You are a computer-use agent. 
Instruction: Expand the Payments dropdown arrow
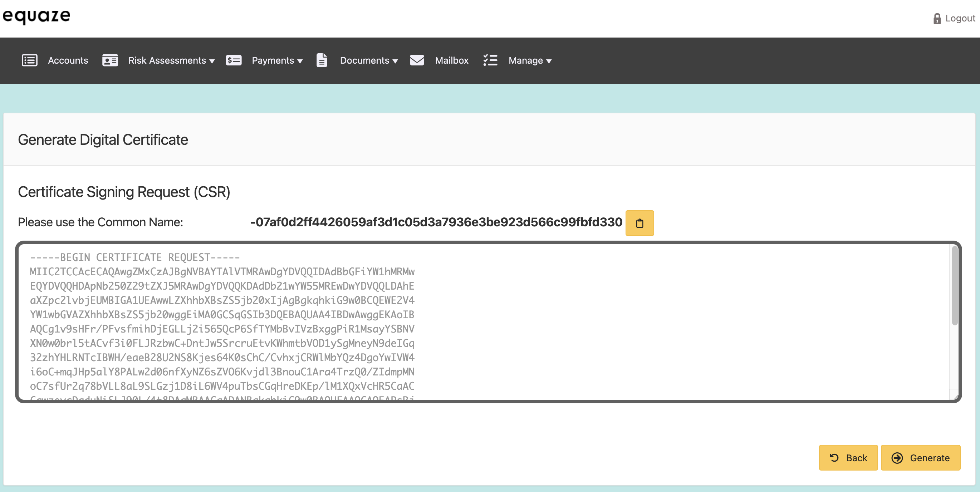coord(300,61)
